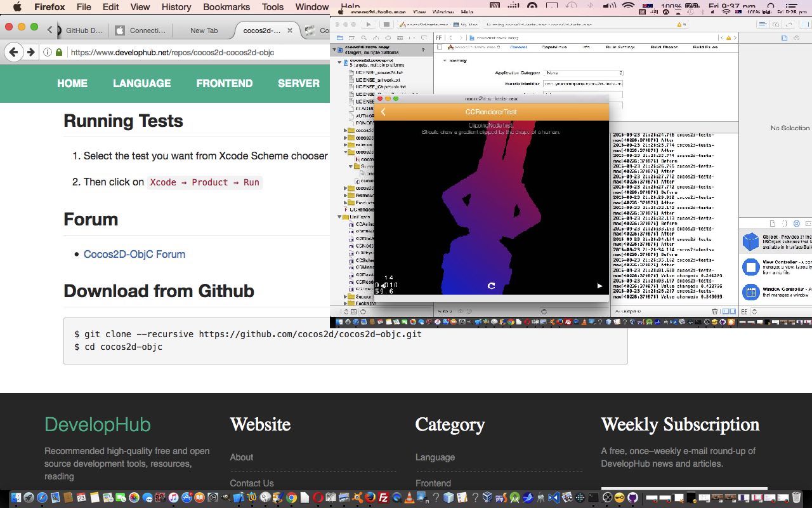
Task: Select the Build Settings tab in Xcode
Action: point(620,48)
